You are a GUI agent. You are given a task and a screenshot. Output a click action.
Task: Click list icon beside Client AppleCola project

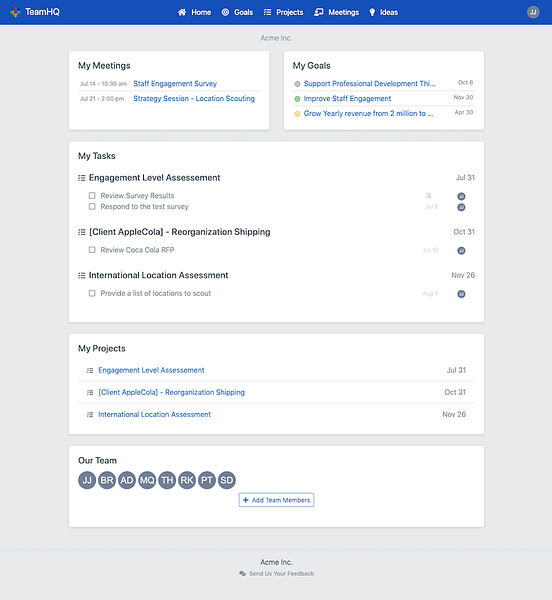[90, 393]
